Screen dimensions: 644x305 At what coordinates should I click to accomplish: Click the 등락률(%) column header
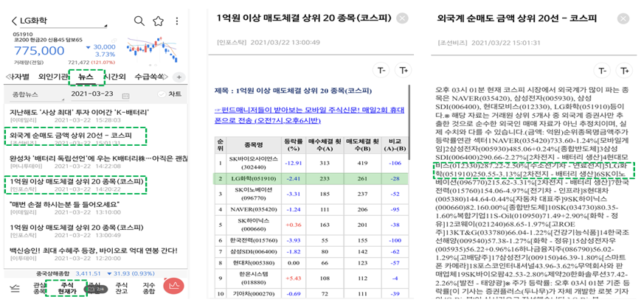[293, 144]
